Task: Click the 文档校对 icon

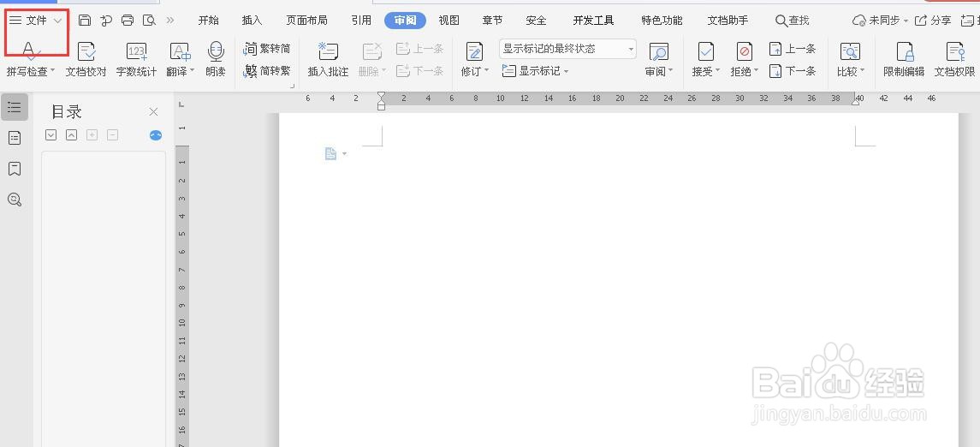Action: click(x=86, y=51)
